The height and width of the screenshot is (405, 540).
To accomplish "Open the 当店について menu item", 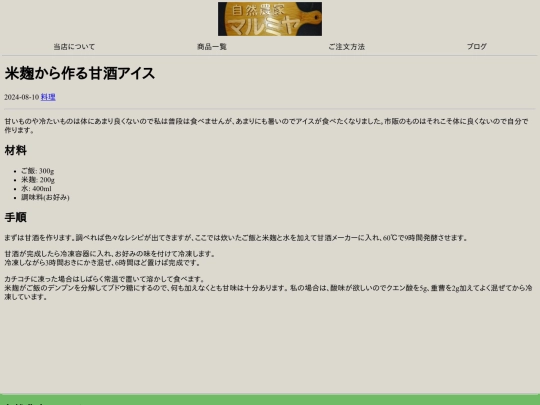I will [74, 46].
